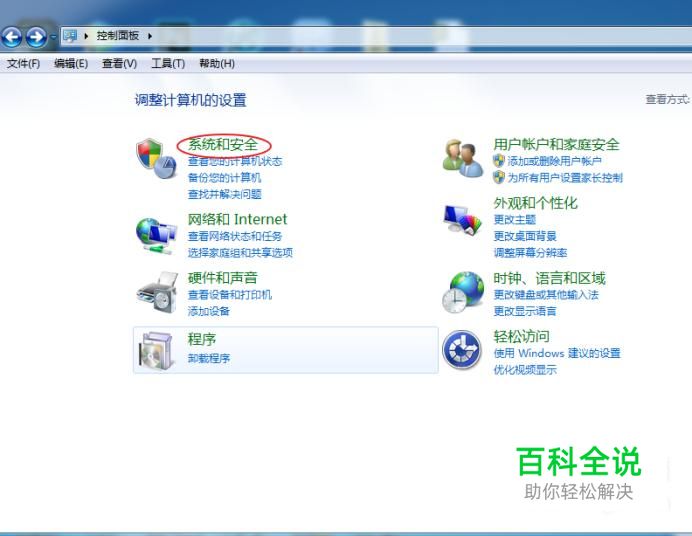Click the User Accounts people icon
The height and width of the screenshot is (536, 692).
[463, 158]
